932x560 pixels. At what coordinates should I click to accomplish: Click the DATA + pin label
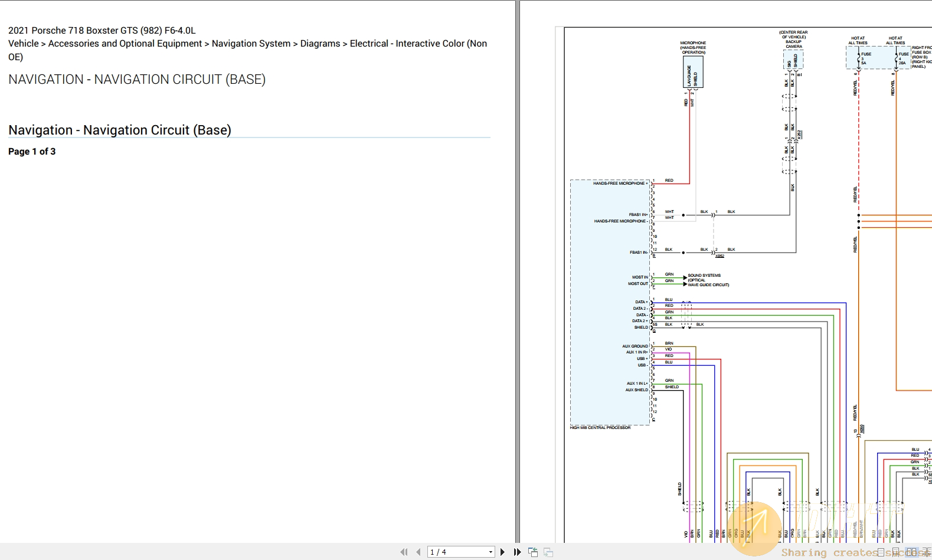[642, 302]
